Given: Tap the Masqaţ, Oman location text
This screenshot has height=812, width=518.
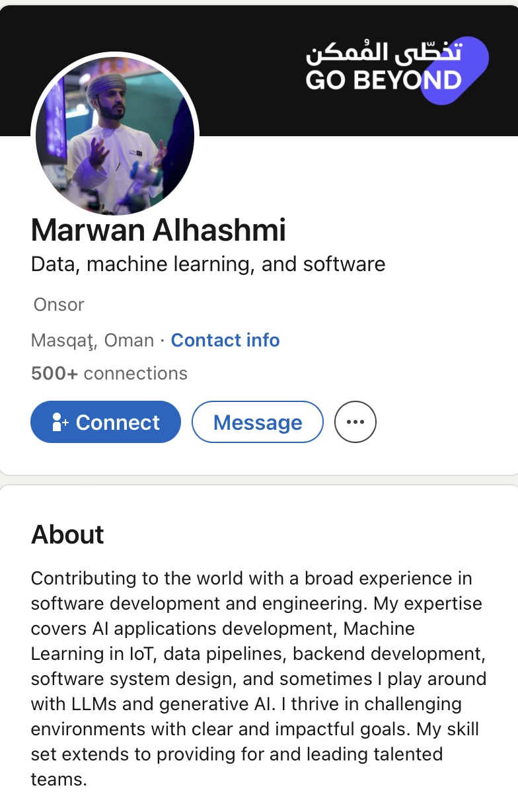Looking at the screenshot, I should click(x=92, y=341).
